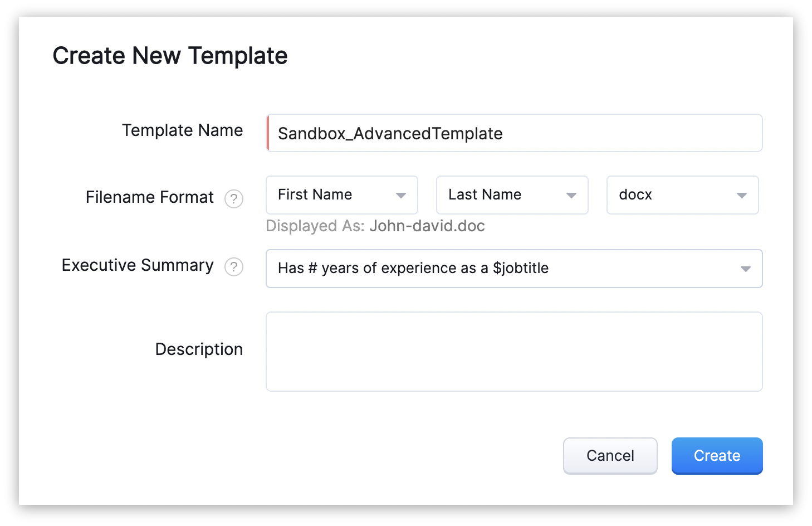Focus the Template Name input field
This screenshot has width=812, height=526.
pos(514,133)
